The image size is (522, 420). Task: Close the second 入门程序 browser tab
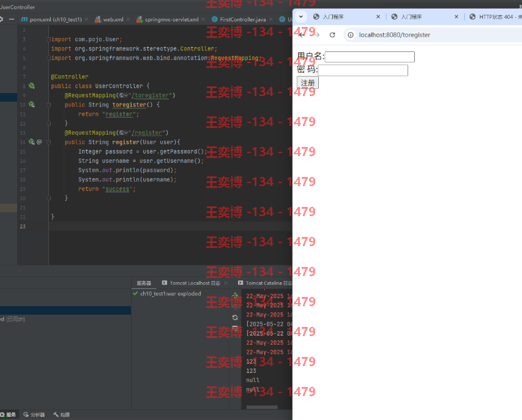457,17
